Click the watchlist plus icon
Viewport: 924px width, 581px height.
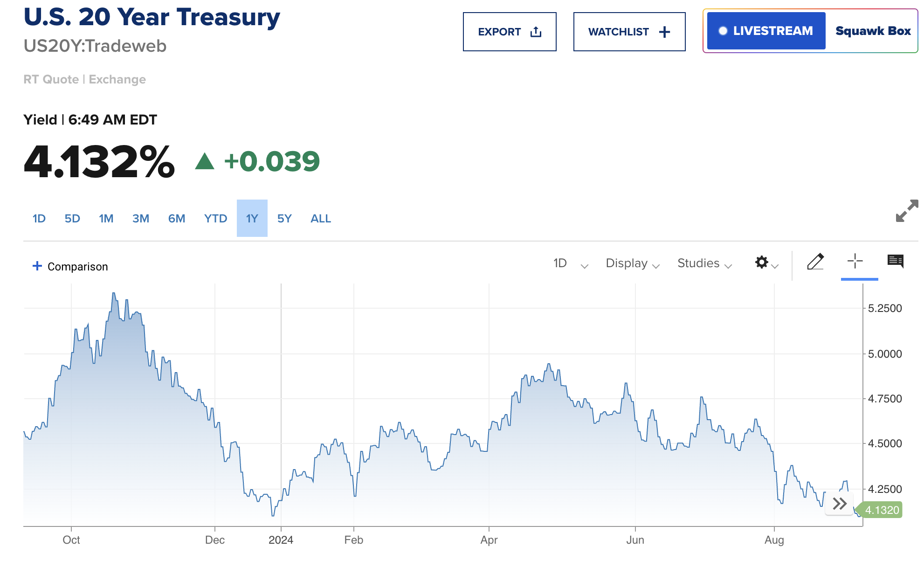coord(664,32)
